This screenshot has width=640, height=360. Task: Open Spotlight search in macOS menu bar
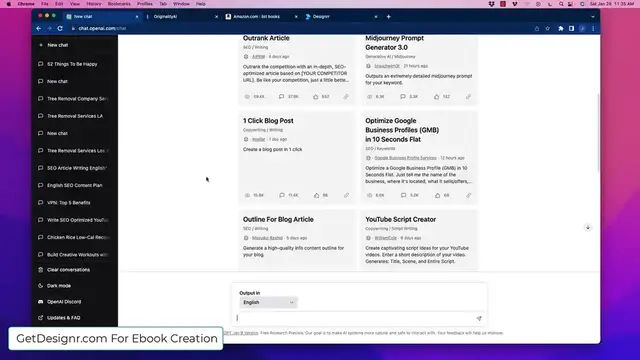[561, 4]
